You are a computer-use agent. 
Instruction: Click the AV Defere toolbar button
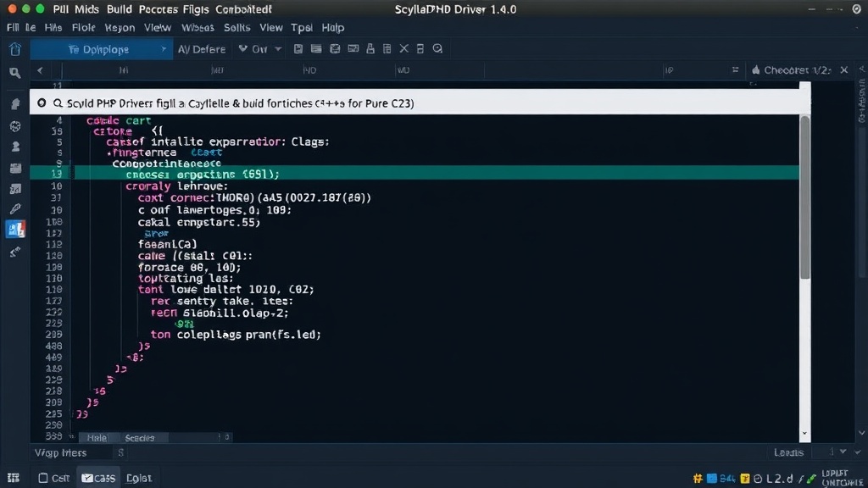click(202, 49)
